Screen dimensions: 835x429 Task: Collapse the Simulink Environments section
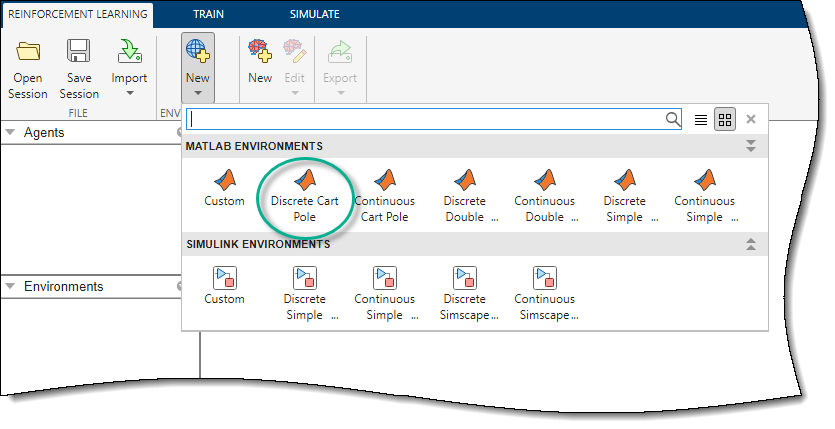tap(751, 244)
